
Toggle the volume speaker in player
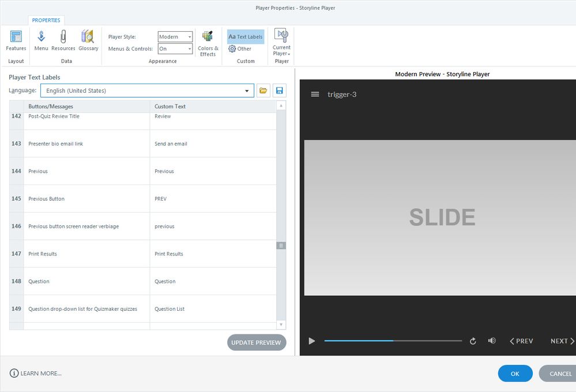coord(492,341)
